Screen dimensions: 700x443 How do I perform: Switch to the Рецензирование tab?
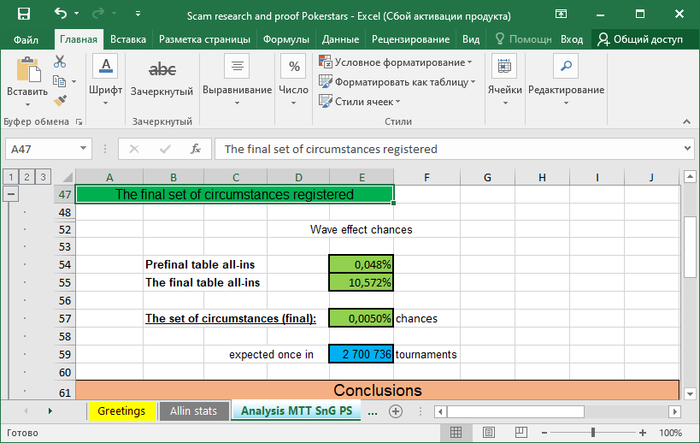(x=411, y=40)
